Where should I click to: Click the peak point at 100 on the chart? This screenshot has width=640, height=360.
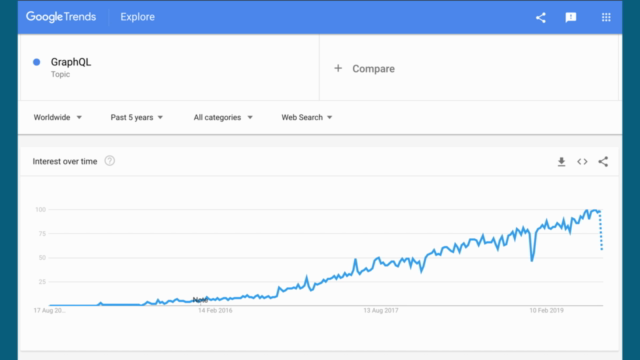tap(594, 210)
